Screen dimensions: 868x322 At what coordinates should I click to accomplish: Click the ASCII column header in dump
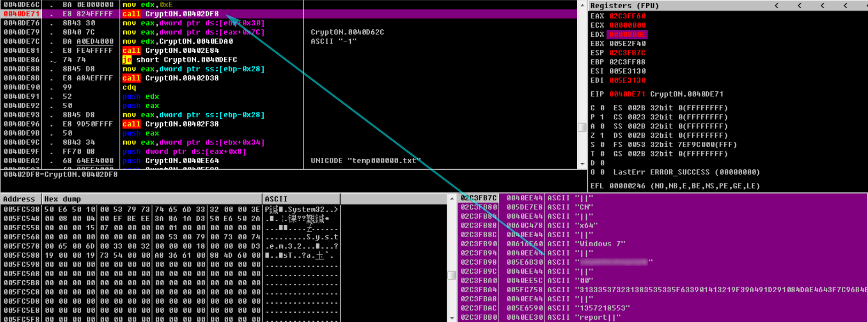pyautogui.click(x=276, y=199)
